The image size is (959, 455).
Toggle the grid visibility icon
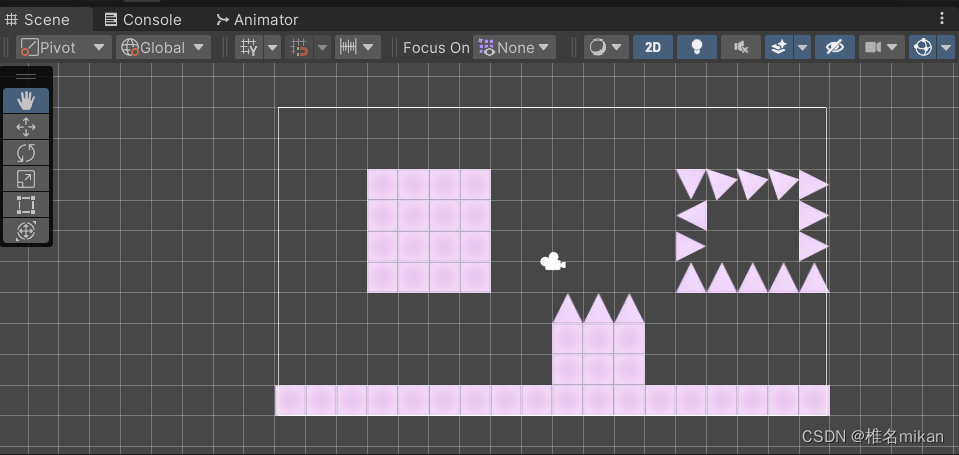250,47
